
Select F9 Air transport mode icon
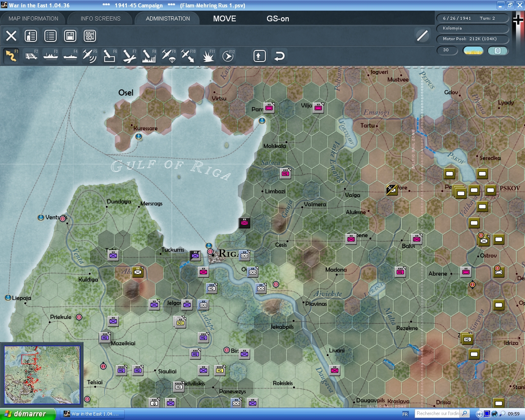169,56
